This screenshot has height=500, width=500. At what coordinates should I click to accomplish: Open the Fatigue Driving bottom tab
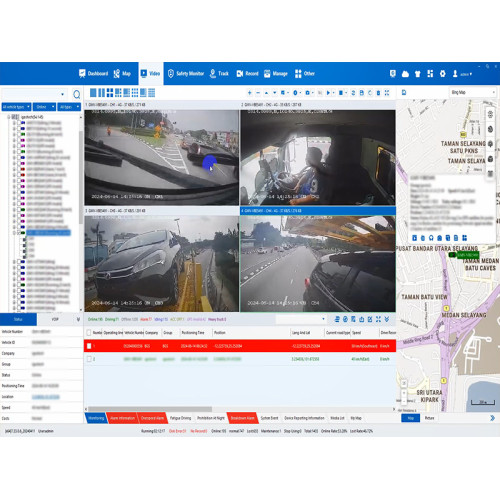(180, 418)
